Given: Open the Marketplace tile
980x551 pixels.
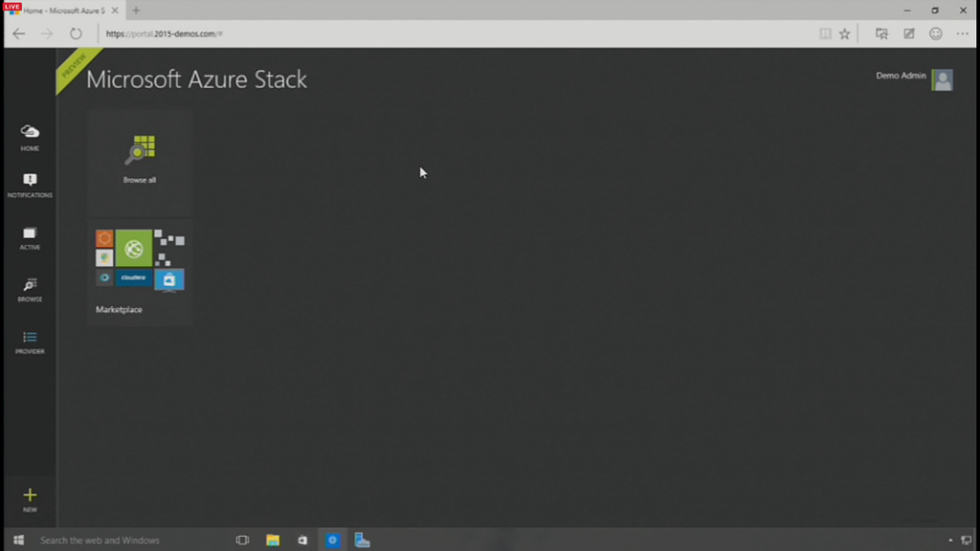Looking at the screenshot, I should point(140,272).
